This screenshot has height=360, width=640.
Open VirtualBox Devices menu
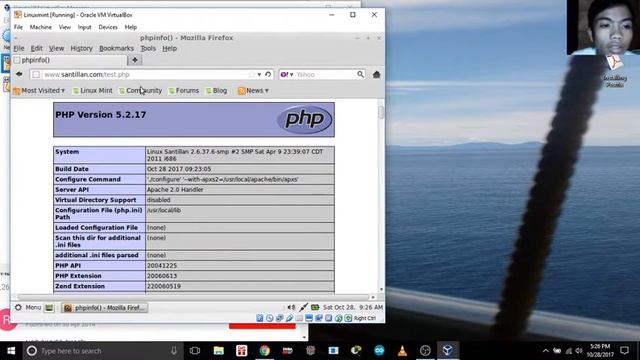point(108,27)
